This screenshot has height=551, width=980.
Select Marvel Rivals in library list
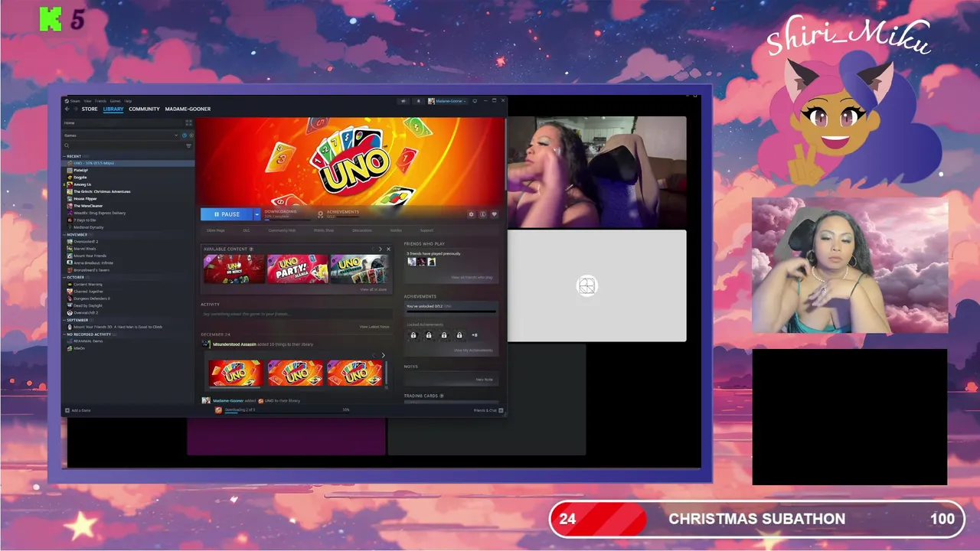(84, 249)
